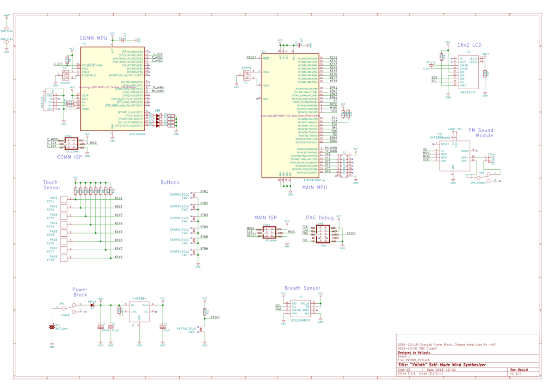The width and height of the screenshot is (555, 392).
Task: Select the SPK_ENABLE switch SW9
Action: pos(483,177)
